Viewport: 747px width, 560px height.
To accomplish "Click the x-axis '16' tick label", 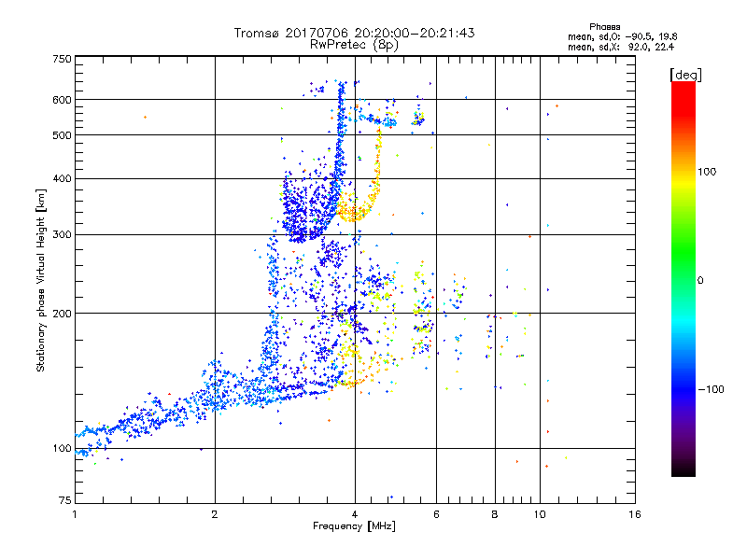I will point(635,514).
